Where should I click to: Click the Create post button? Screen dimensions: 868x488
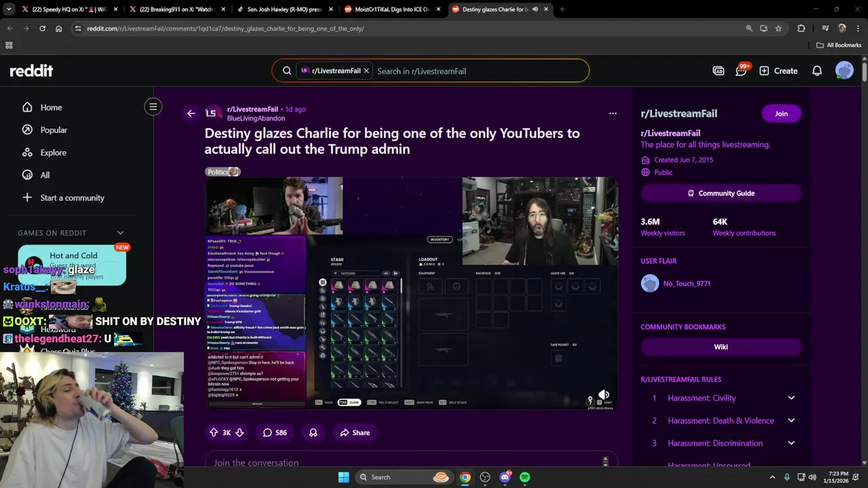778,70
